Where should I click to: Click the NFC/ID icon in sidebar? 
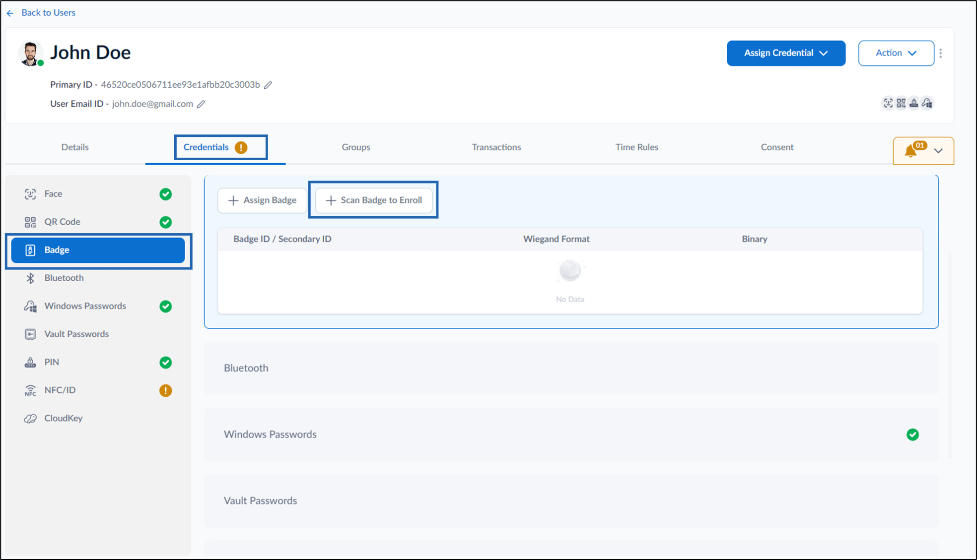[30, 390]
